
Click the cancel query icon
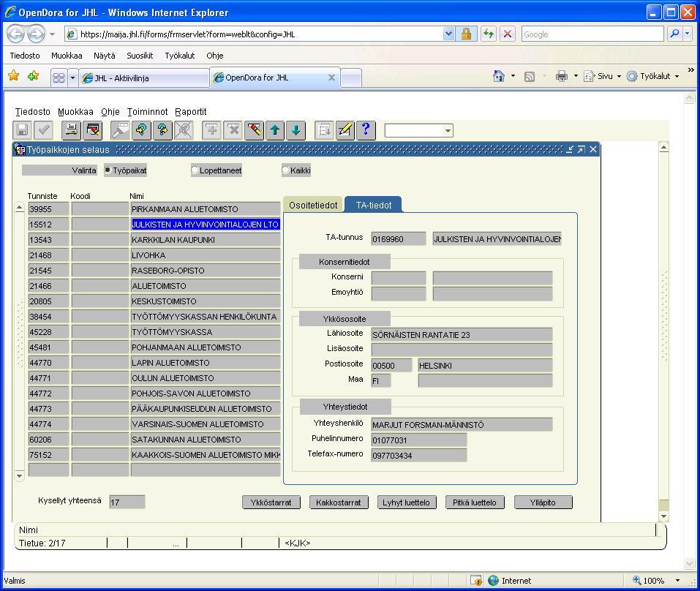pyautogui.click(x=184, y=130)
